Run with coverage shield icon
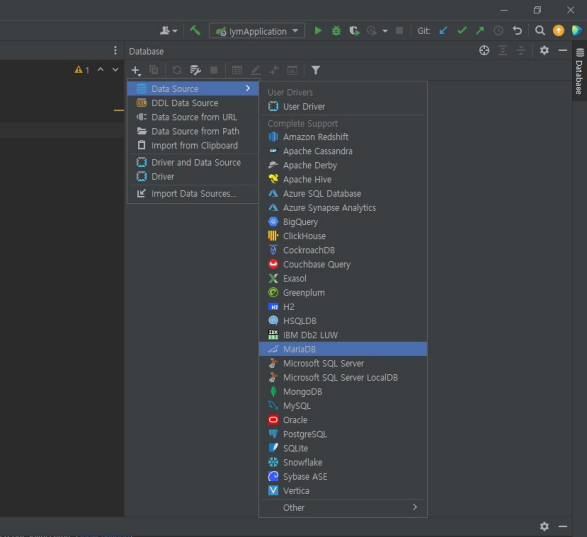 click(354, 31)
